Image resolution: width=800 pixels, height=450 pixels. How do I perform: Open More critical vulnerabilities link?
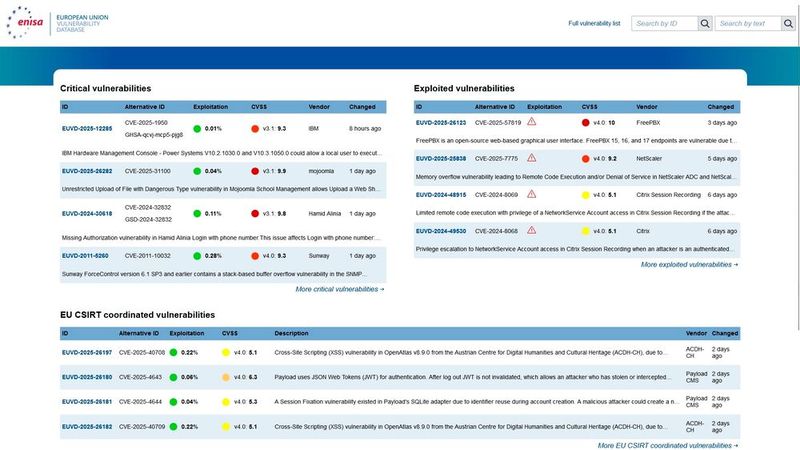click(x=340, y=289)
